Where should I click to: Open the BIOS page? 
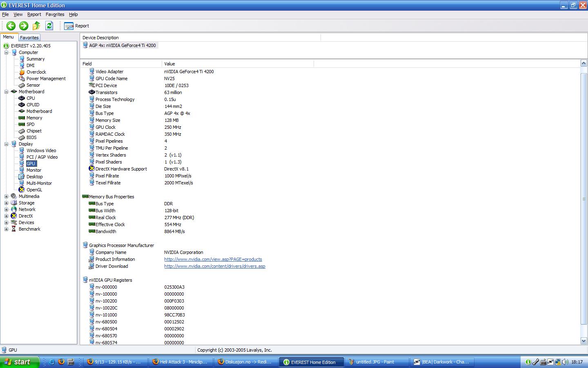point(31,137)
